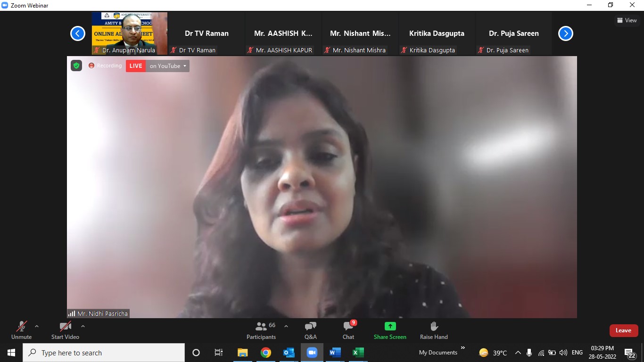This screenshot has height=362, width=644.
Task: Click the green Share Screen button
Action: 390,330
